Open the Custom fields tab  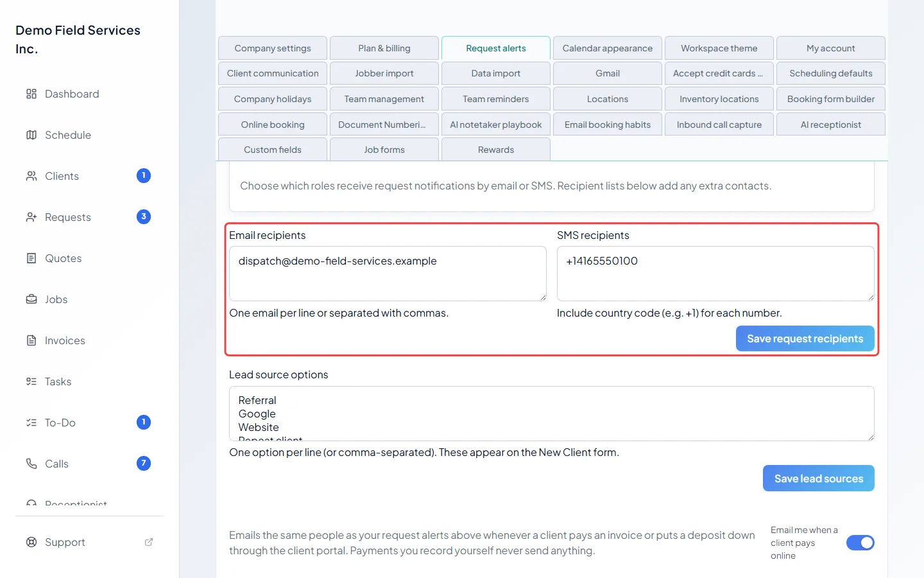273,150
